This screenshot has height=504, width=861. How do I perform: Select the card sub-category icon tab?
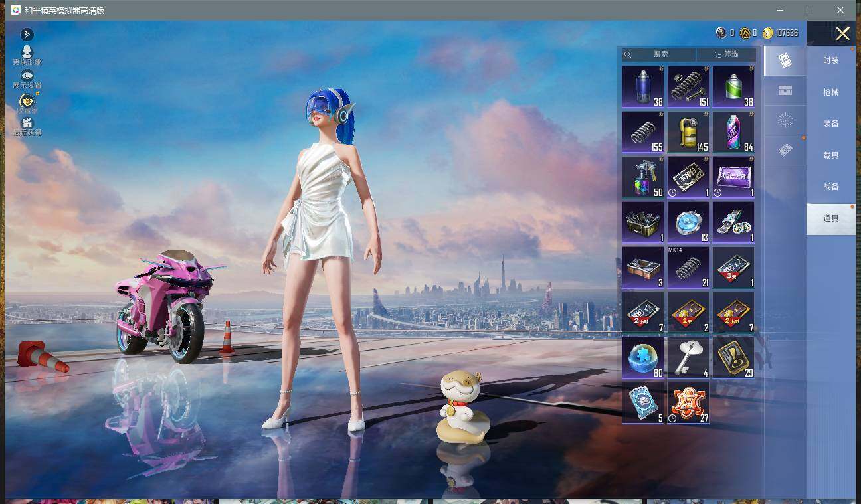coord(785,61)
